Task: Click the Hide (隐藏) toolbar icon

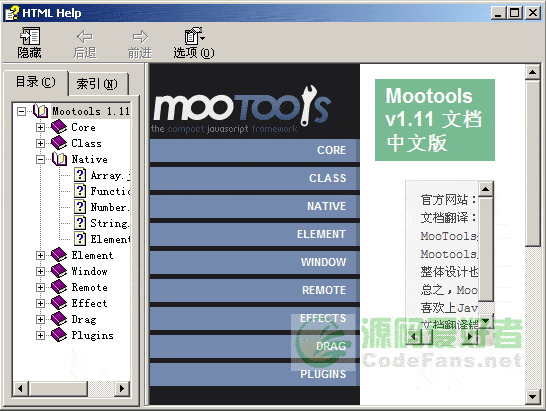Action: point(30,36)
